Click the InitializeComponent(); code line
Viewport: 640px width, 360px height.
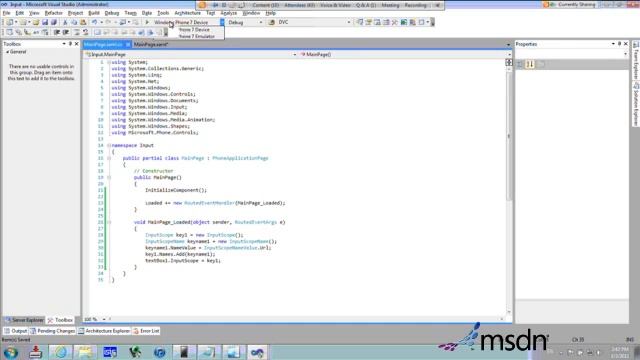(176, 190)
